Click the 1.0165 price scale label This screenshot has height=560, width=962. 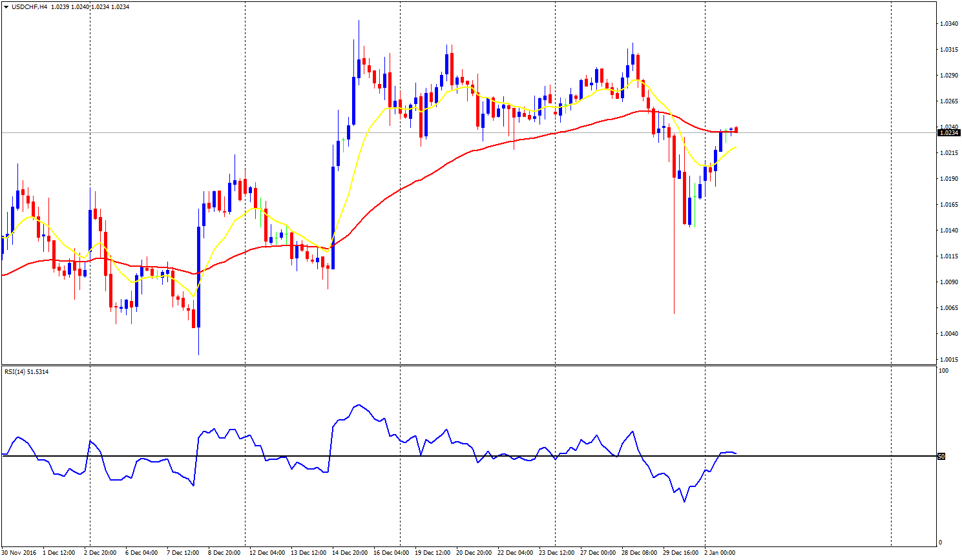(948, 205)
